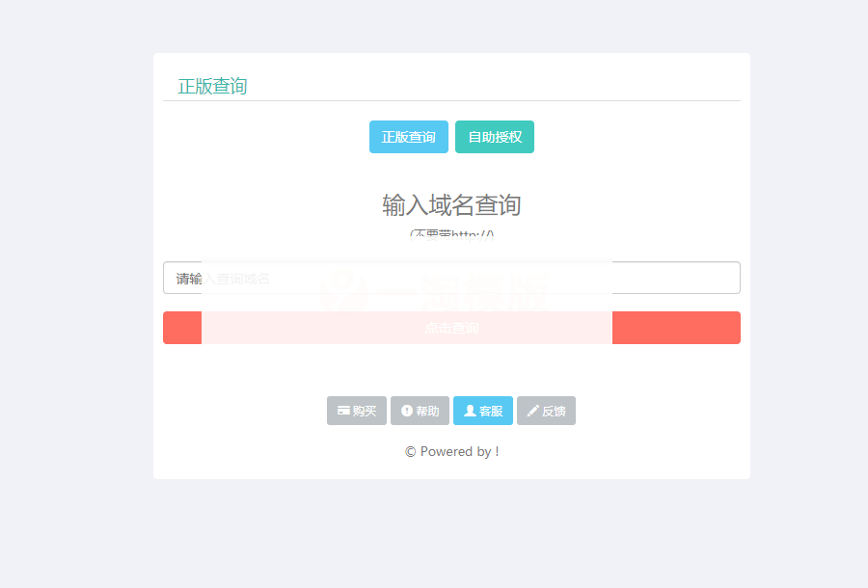This screenshot has width=868, height=588.
Task: Click the 反馈 feedback button
Action: [x=546, y=410]
